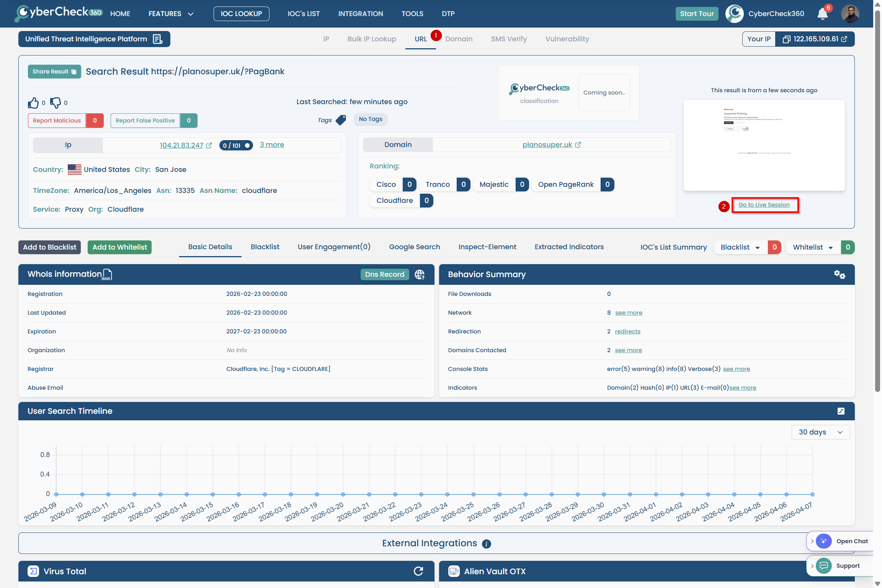
Task: Open the Extracted Indicators tab
Action: (569, 247)
